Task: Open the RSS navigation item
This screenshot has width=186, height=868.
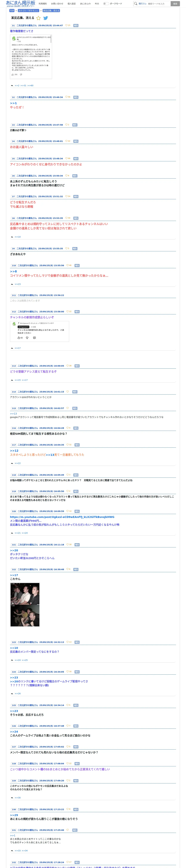Action: [97, 4]
